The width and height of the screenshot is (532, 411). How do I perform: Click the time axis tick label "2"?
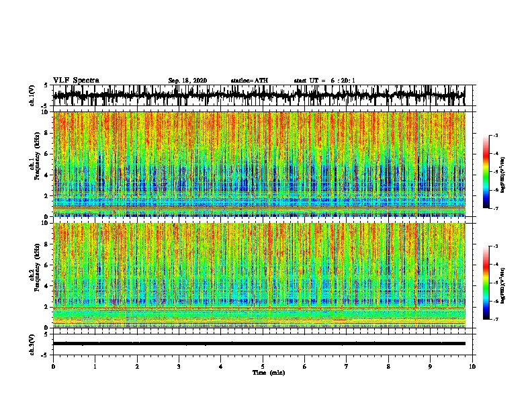(x=137, y=367)
